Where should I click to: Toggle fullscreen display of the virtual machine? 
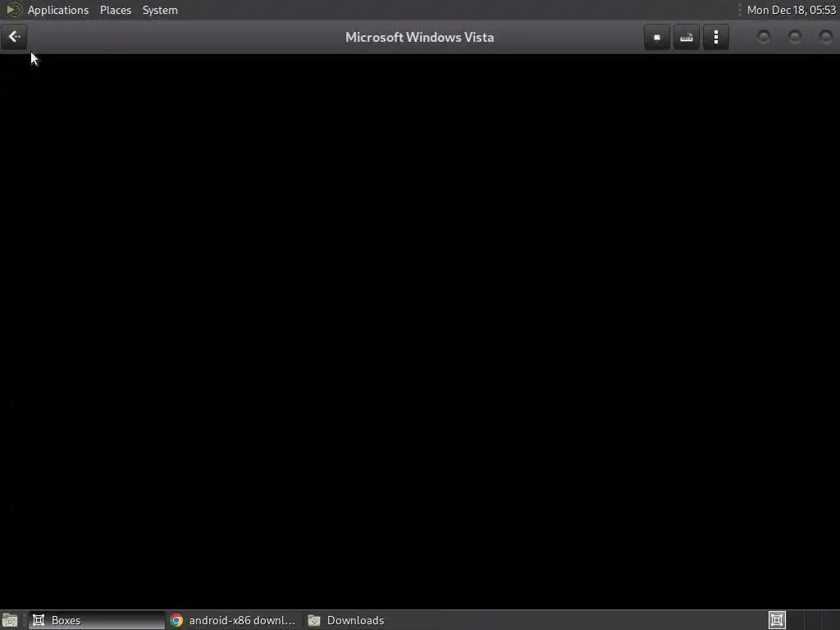(x=657, y=37)
